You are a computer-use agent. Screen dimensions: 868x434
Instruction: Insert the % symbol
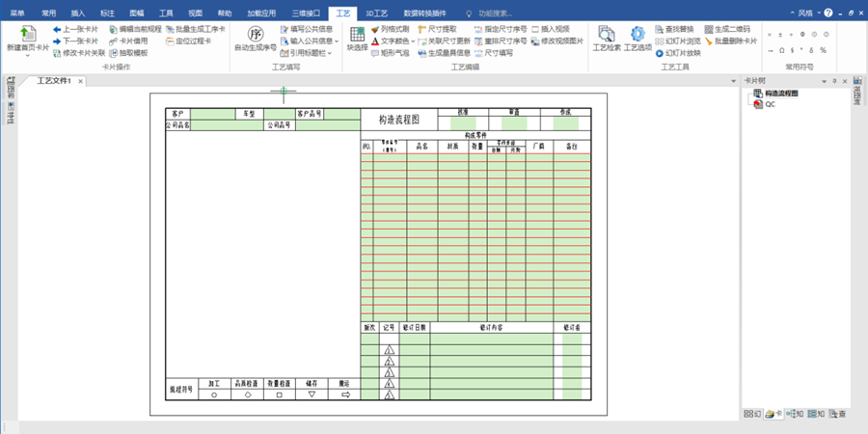pyautogui.click(x=824, y=50)
